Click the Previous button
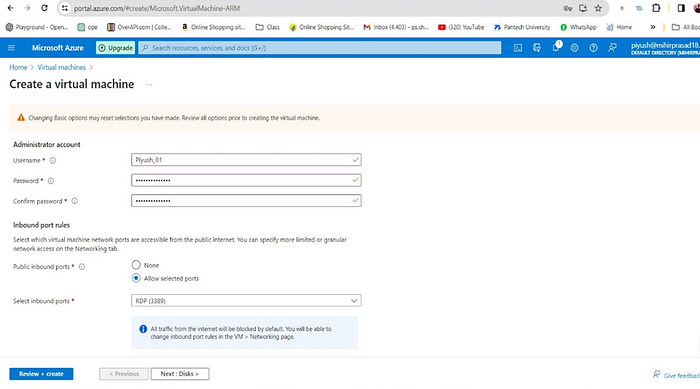Viewport: 700px width, 389px height. (124, 374)
